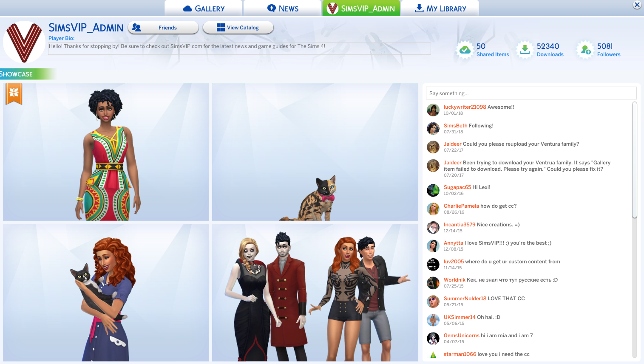This screenshot has width=644, height=364.
Task: Open the redhead Sim holding cat showcase
Action: pyautogui.click(x=106, y=293)
